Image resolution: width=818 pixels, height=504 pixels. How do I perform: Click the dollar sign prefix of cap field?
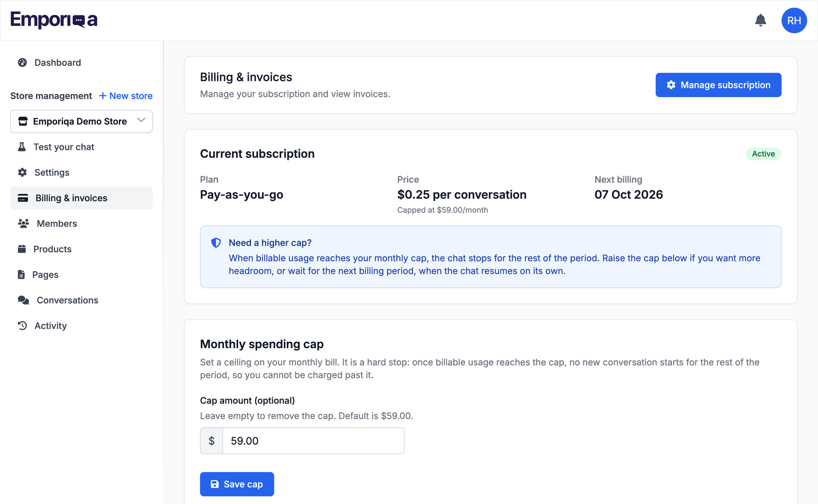click(x=211, y=441)
